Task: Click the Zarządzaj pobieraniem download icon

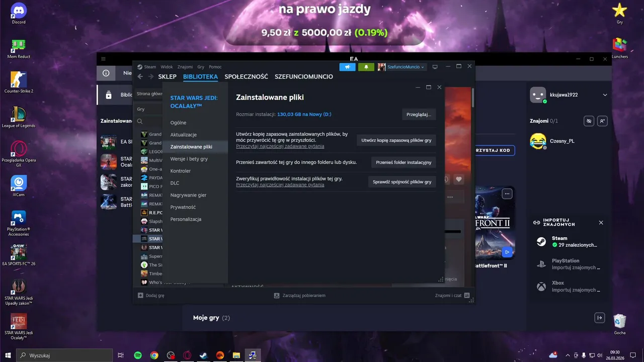Action: tap(276, 296)
